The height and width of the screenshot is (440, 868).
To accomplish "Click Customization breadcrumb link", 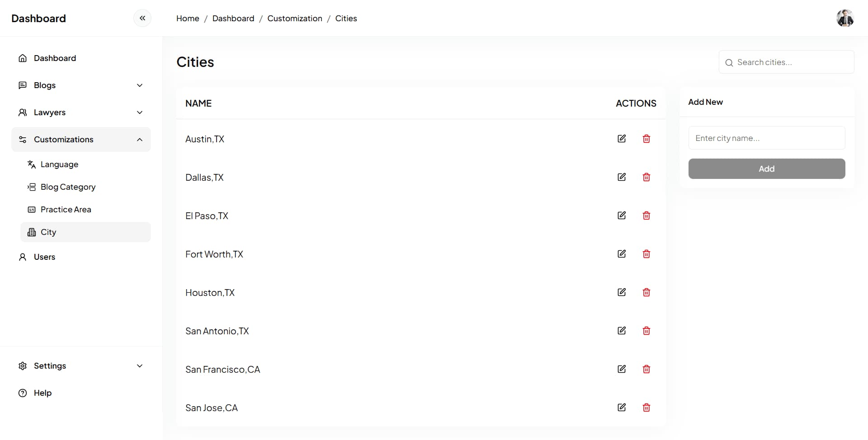I will (x=295, y=19).
